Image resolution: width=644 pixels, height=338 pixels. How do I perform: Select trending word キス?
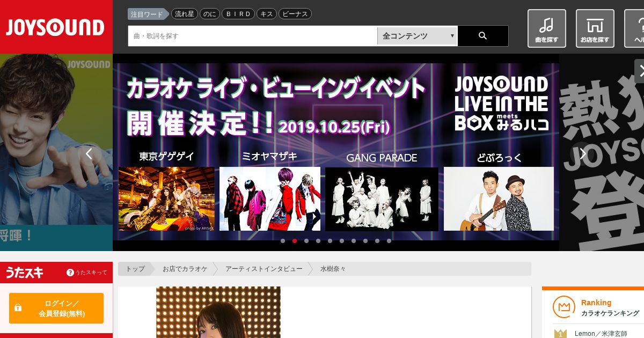[x=266, y=14]
